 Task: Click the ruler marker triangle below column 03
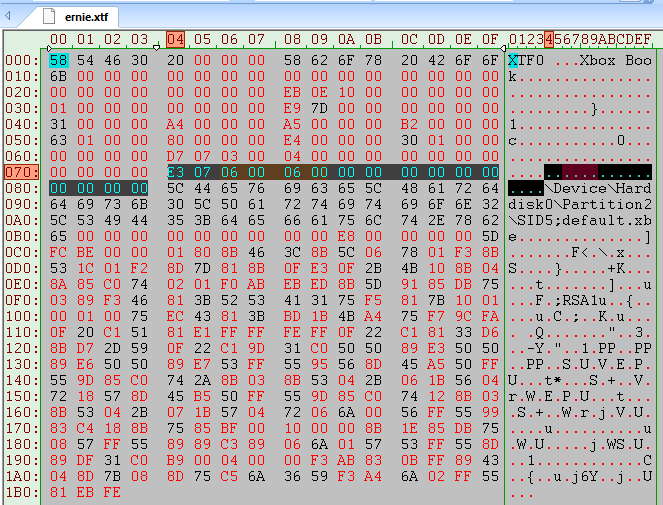coord(155,47)
